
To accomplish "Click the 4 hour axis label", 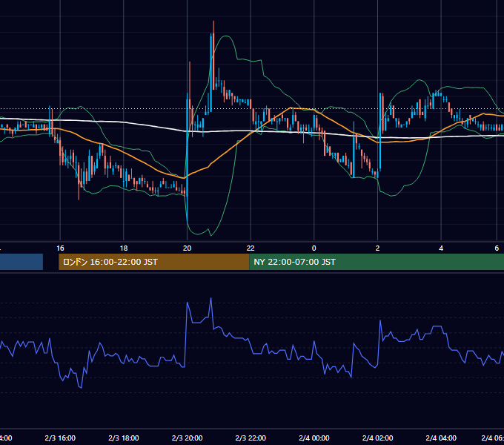I will [441, 248].
